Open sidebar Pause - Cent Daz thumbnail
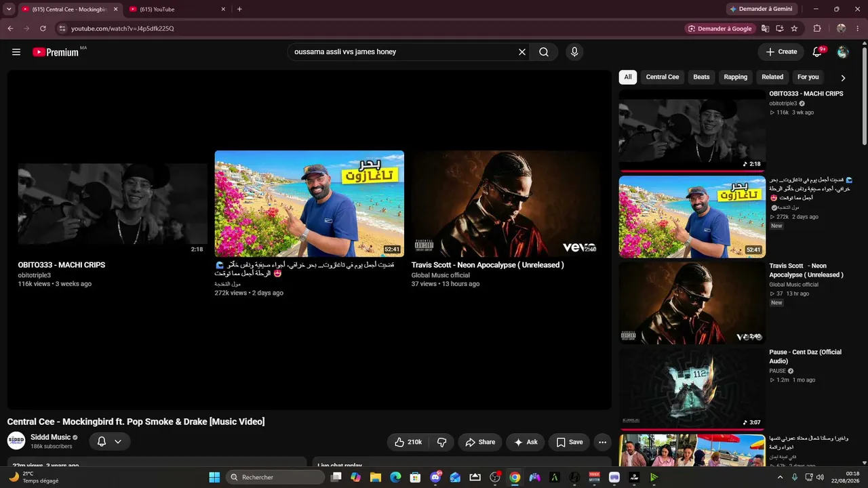 [692, 389]
